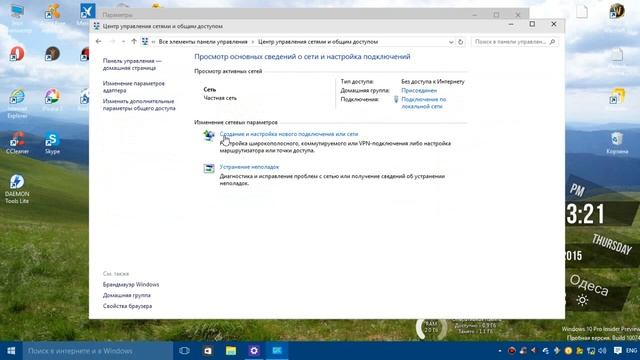Click 'Все элементы панели управления' breadcrumb
This screenshot has height=360, width=640.
coord(203,42)
